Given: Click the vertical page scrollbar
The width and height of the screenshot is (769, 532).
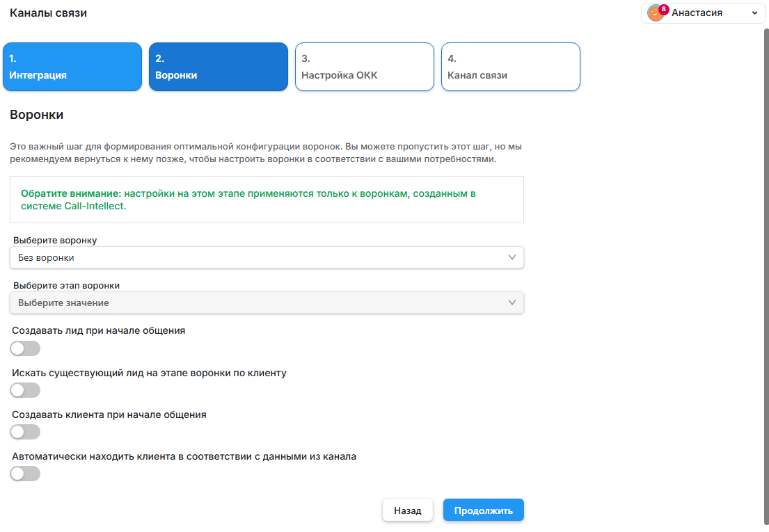Looking at the screenshot, I should [x=766, y=278].
